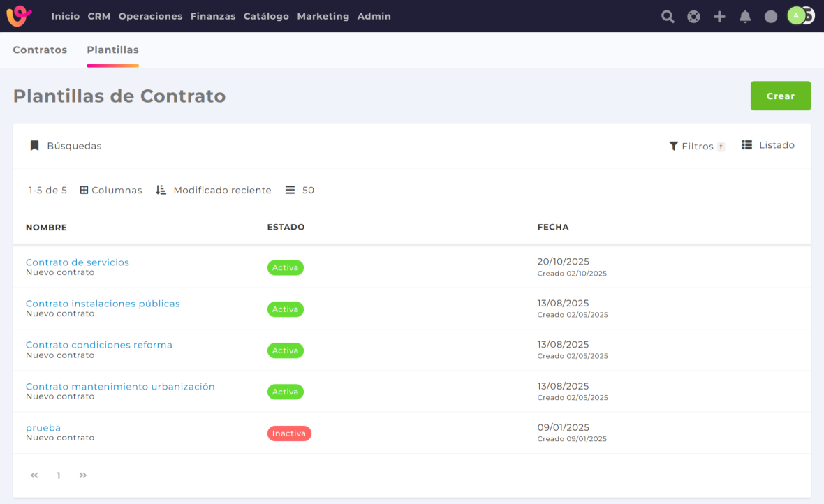Click the Inactiva status badge for prueba

pyautogui.click(x=289, y=433)
